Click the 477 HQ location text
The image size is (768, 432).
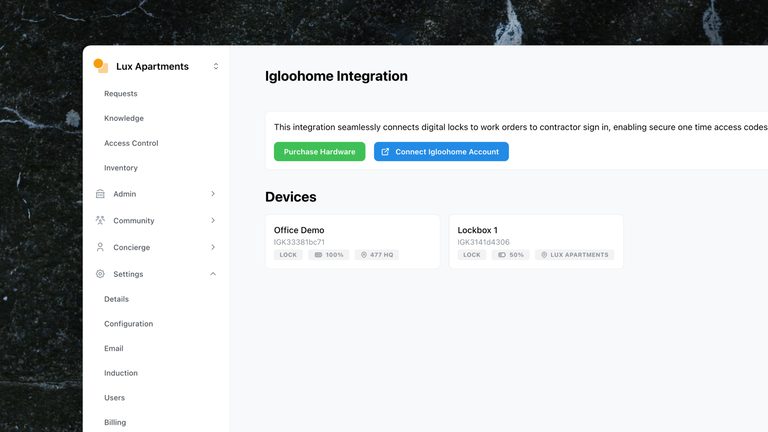tap(382, 255)
